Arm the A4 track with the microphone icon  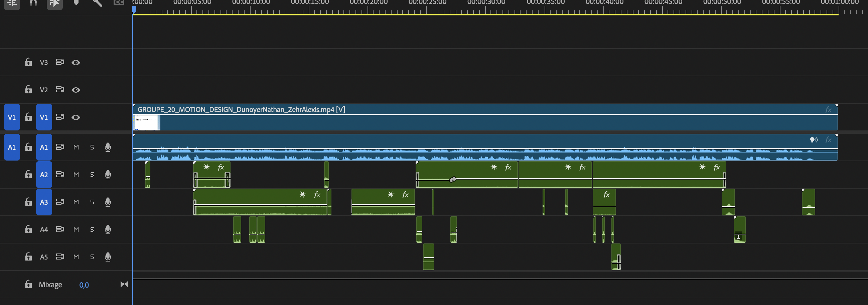[108, 229]
